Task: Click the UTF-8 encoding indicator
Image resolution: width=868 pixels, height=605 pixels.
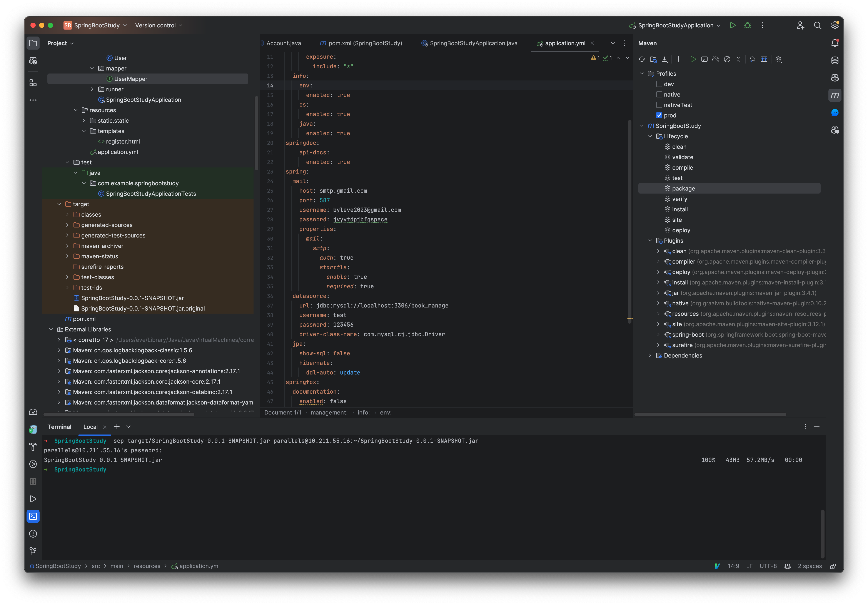Action: click(768, 566)
